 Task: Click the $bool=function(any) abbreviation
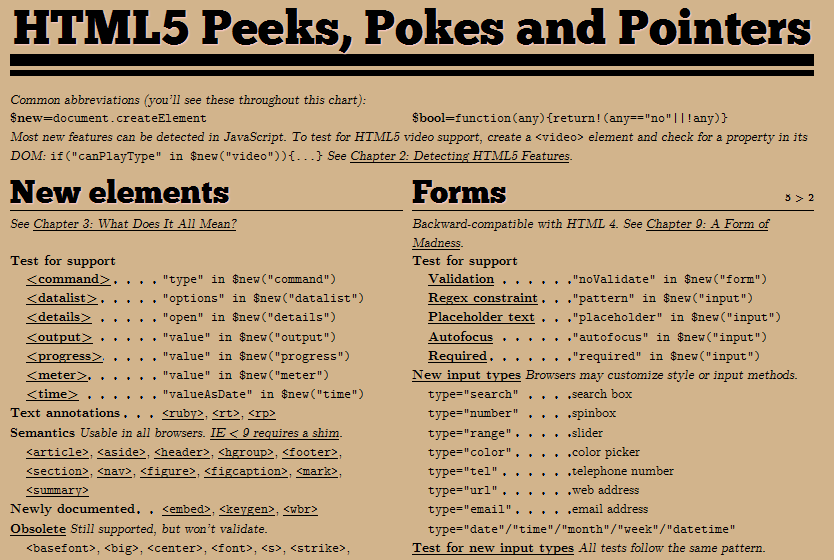pyautogui.click(x=570, y=118)
